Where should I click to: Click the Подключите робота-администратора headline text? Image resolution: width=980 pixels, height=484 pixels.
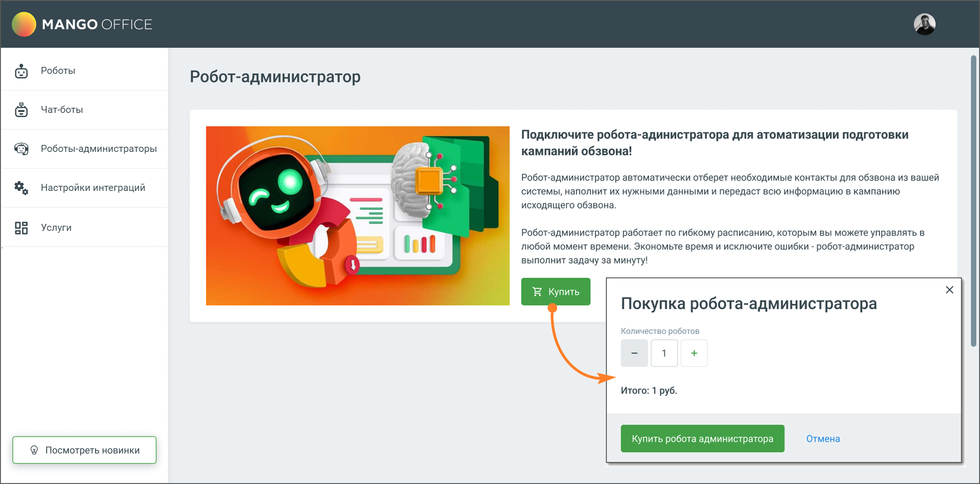coord(715,143)
